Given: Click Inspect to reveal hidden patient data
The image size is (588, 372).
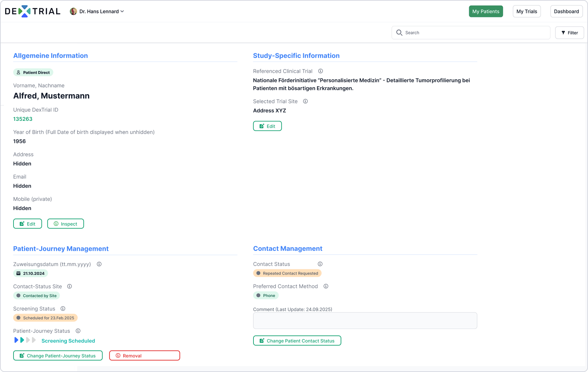Looking at the screenshot, I should tap(65, 224).
